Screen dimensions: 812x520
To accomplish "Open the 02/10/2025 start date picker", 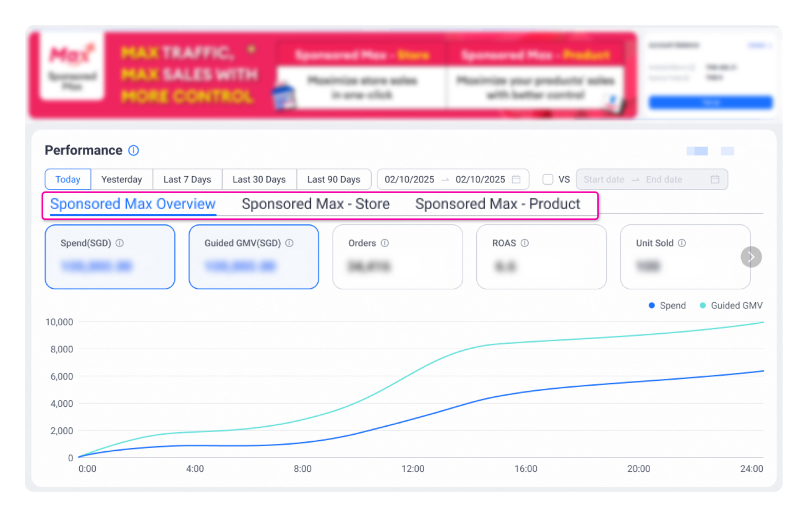I will (409, 179).
